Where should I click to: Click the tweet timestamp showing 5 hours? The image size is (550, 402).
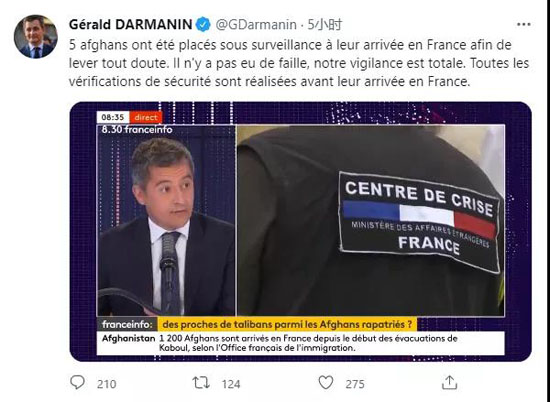click(324, 25)
